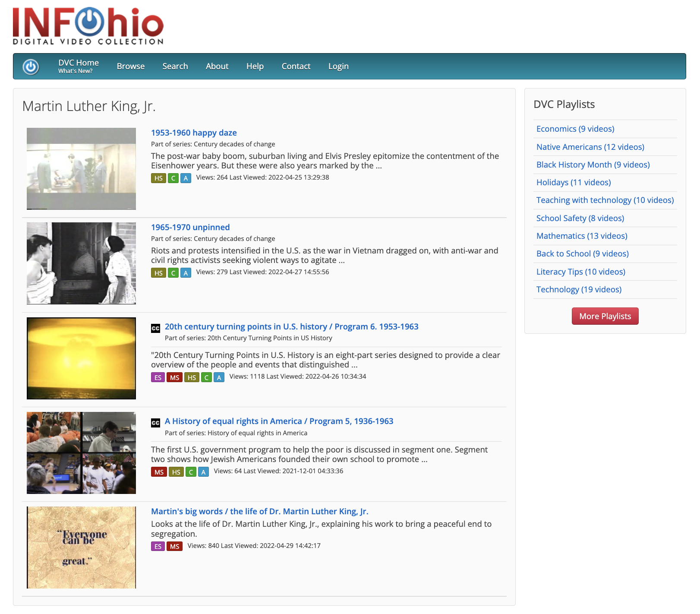
Task: Click A badge under 1965-1970 unpinned
Action: (x=186, y=273)
